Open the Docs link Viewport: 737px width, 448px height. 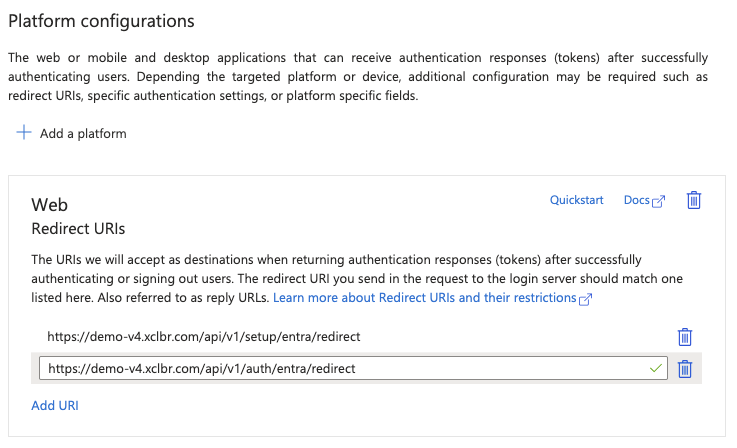point(636,200)
